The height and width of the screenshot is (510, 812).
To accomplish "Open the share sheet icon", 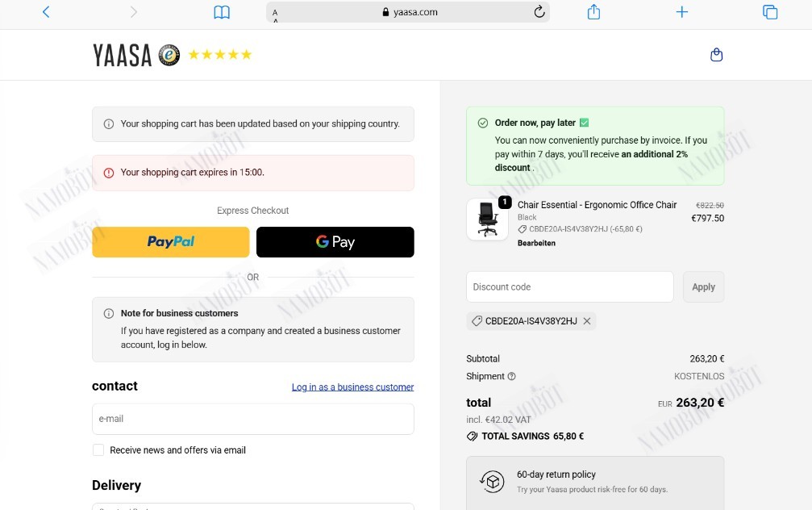I will [594, 11].
